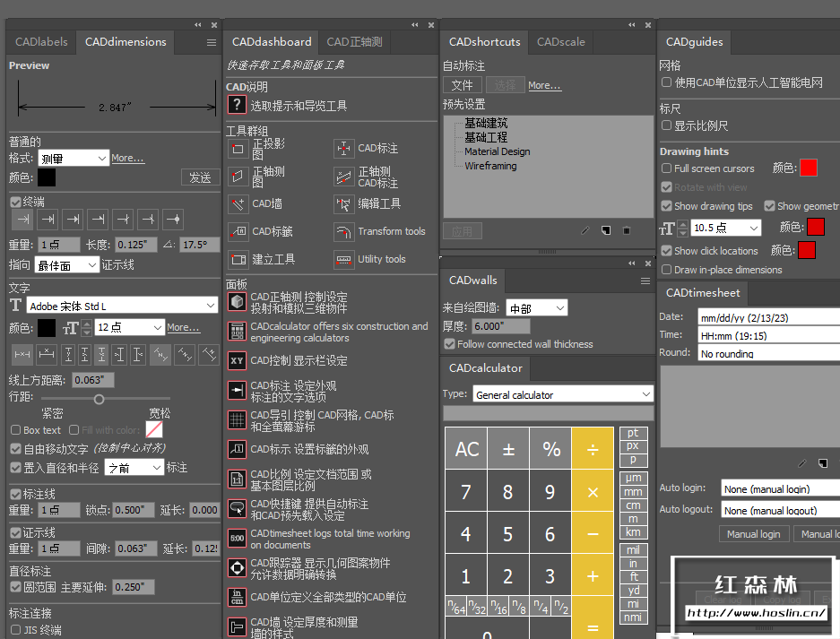Click the red Full screen cursors color swatch

click(809, 168)
